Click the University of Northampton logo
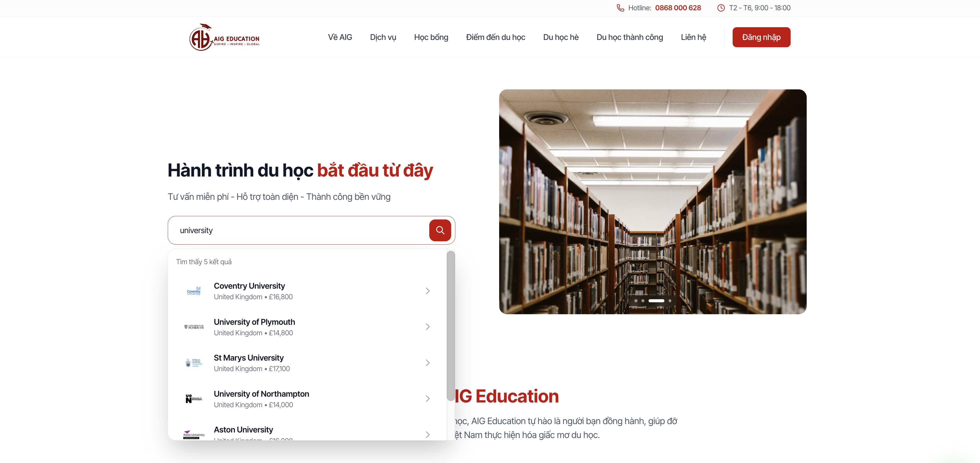Viewport: 980px width, 463px height. 194,399
